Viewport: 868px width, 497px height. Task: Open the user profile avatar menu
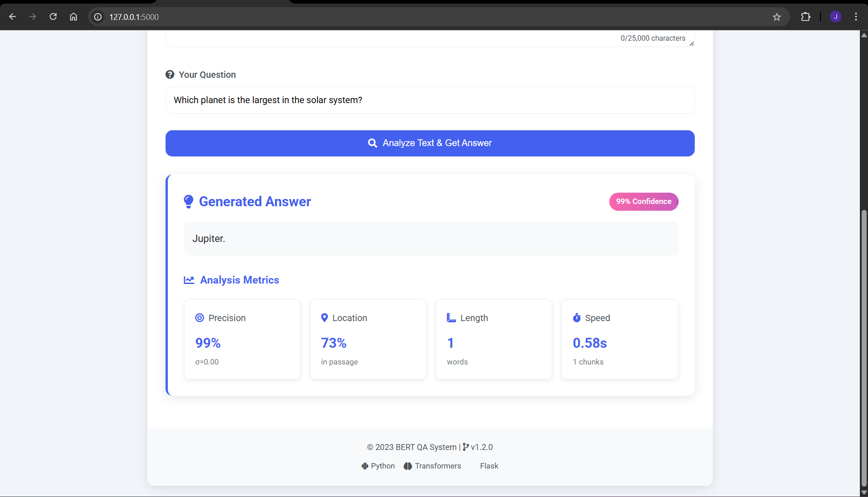coord(835,17)
